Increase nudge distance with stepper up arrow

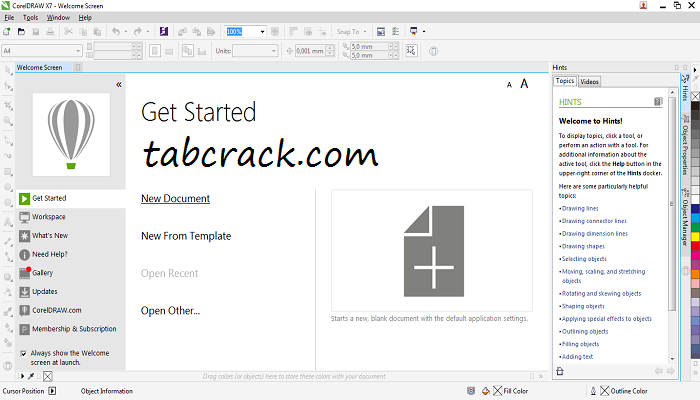[x=330, y=48]
